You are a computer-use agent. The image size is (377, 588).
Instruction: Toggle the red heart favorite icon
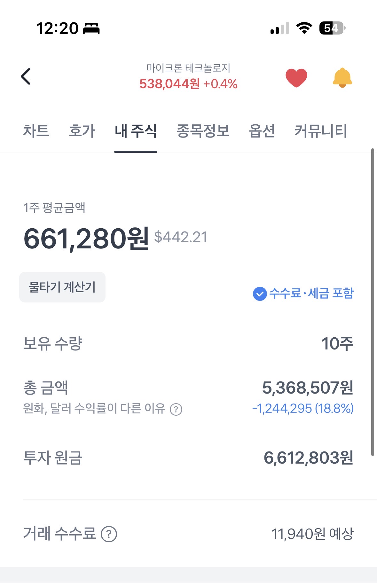(x=296, y=78)
